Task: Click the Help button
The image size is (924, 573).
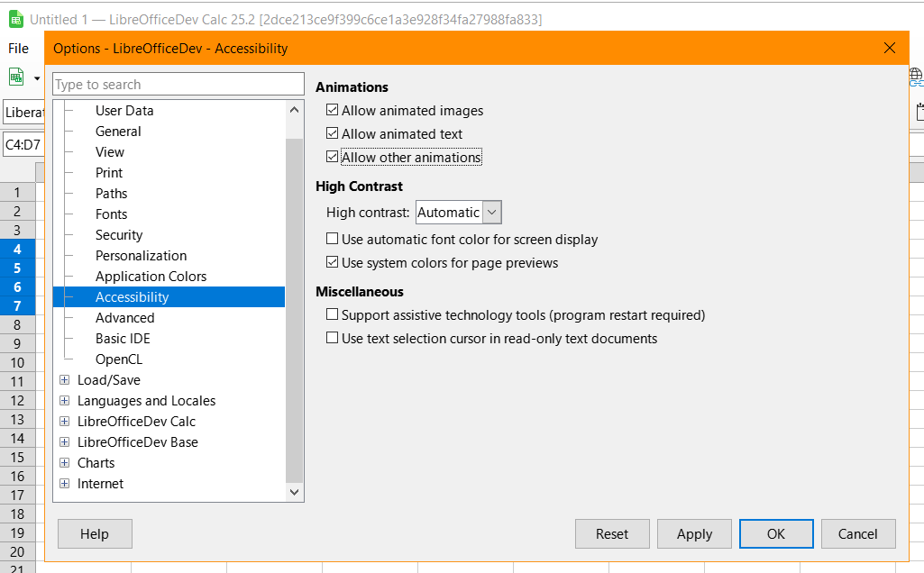Action: (95, 534)
